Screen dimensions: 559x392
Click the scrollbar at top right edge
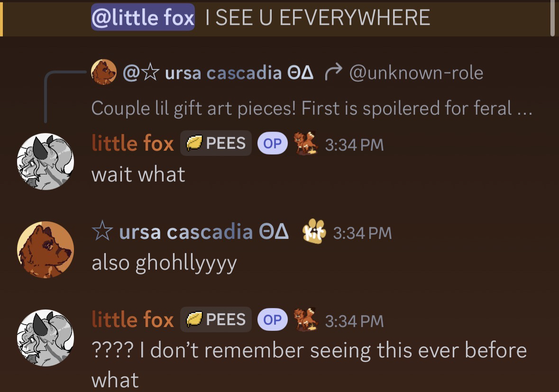(552, 18)
